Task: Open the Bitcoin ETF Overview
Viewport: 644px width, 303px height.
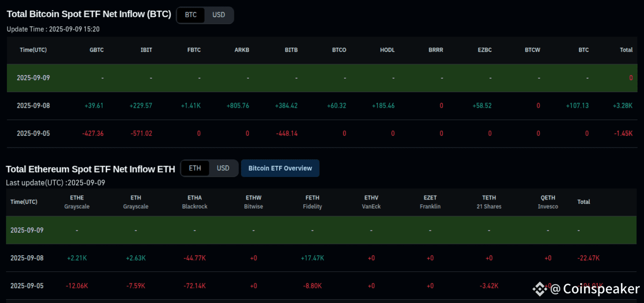Action: [x=280, y=168]
